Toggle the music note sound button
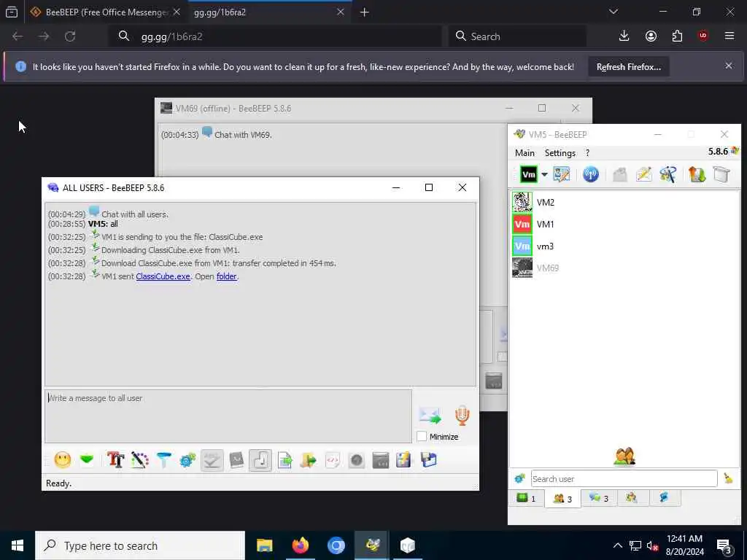Screen dimensions: 747x560 point(260,460)
